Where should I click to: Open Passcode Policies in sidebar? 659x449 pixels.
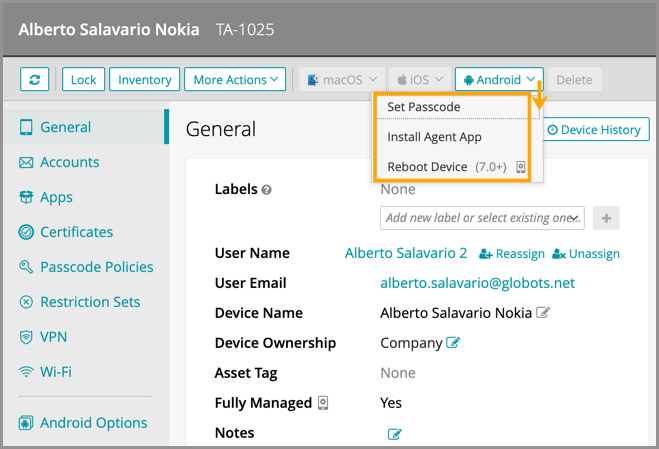coord(96,267)
